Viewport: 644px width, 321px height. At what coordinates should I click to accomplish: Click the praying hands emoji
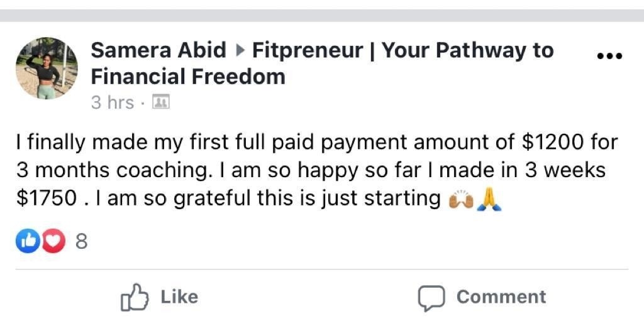489,200
